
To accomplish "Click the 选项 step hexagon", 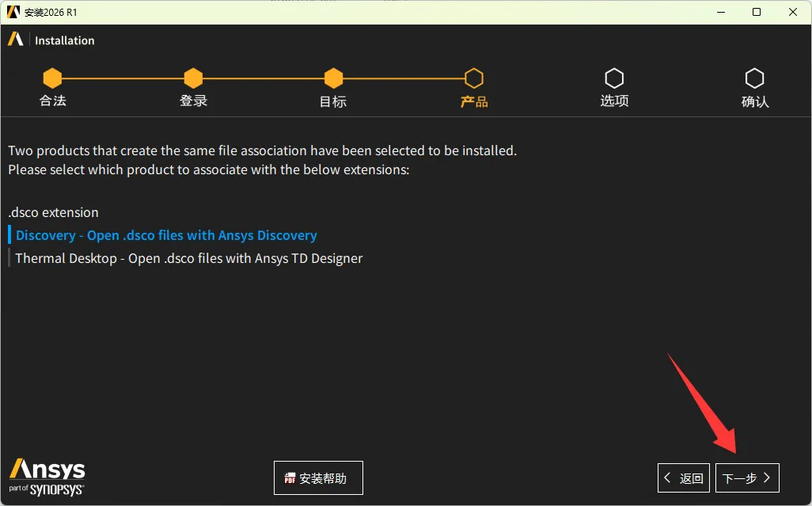I will pyautogui.click(x=614, y=78).
